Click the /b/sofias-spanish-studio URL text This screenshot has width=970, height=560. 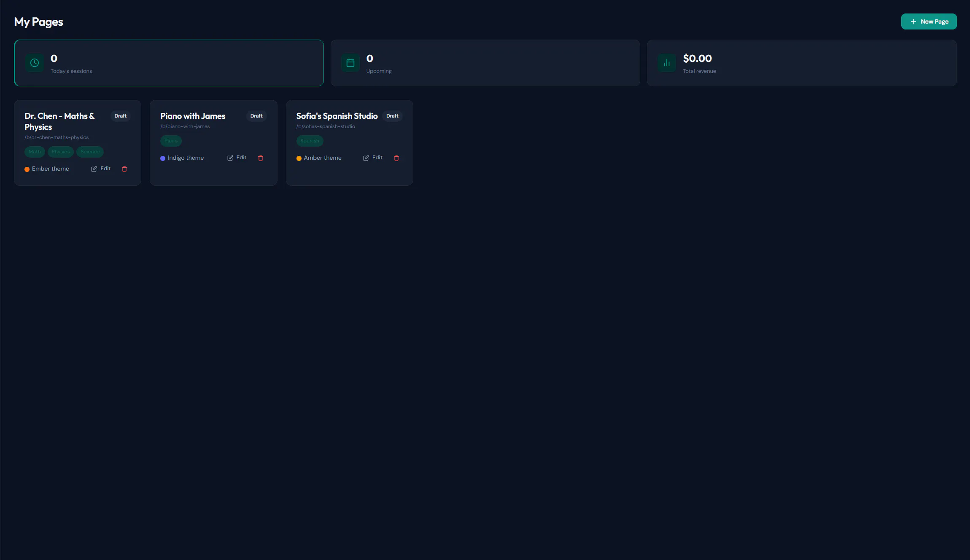pyautogui.click(x=326, y=126)
